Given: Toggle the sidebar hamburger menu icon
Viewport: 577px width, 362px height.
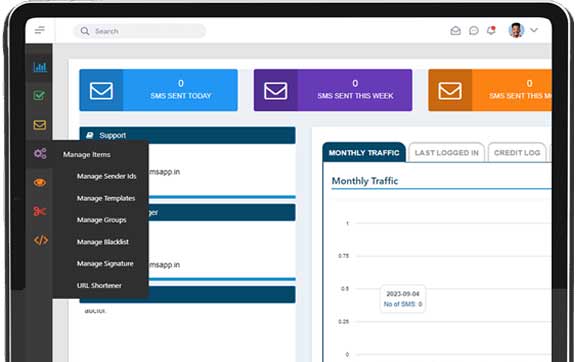Looking at the screenshot, I should coord(39,30).
